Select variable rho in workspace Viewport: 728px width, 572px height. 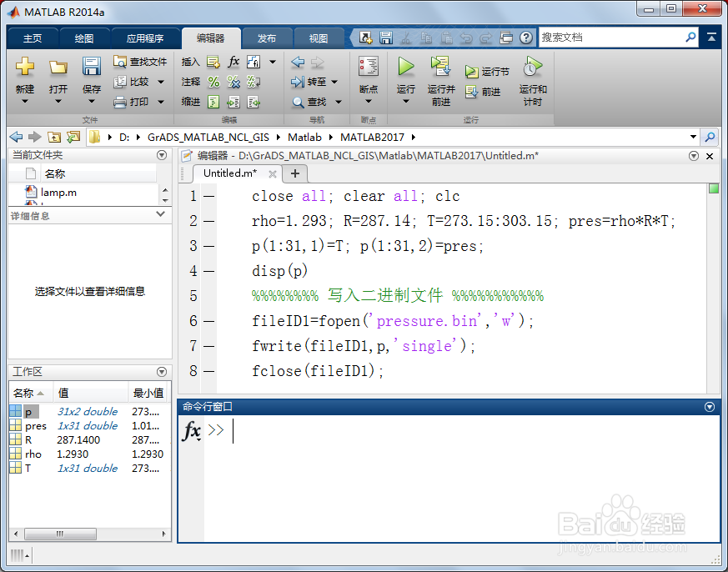33,454
